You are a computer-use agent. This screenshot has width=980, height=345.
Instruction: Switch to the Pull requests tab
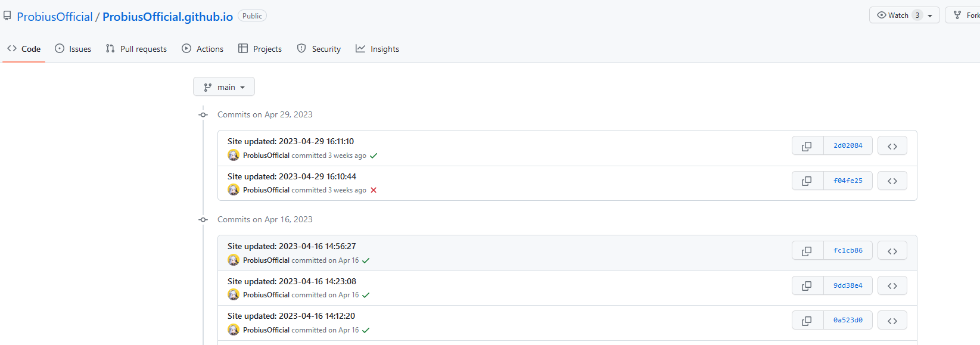(x=136, y=49)
